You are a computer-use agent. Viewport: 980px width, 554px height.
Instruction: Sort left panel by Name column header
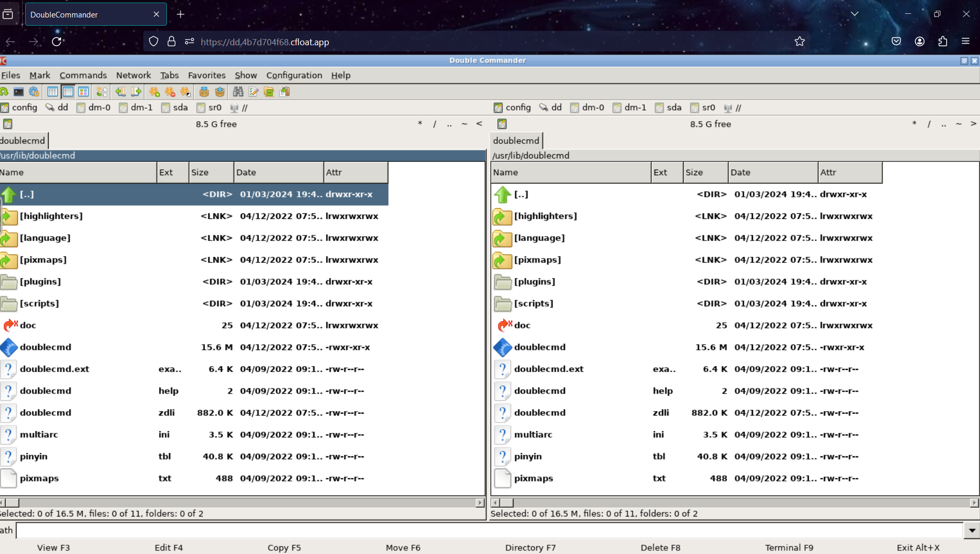pyautogui.click(x=78, y=172)
